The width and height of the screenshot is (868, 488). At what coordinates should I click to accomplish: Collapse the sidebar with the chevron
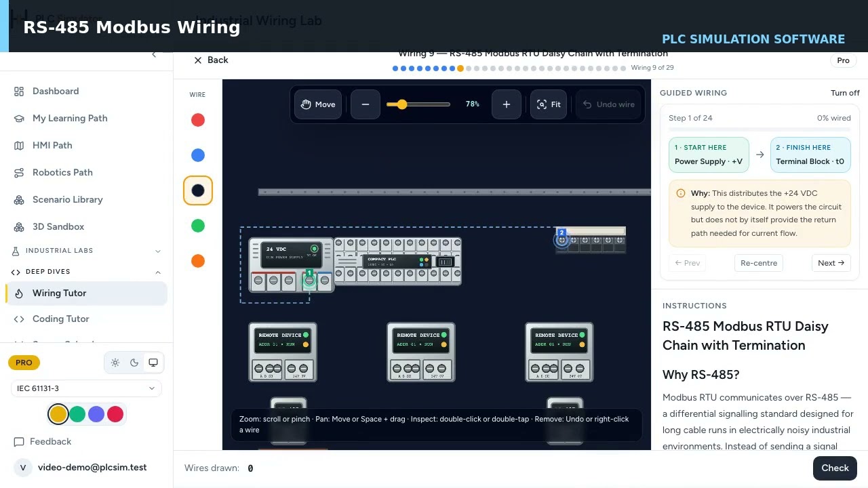(x=154, y=54)
